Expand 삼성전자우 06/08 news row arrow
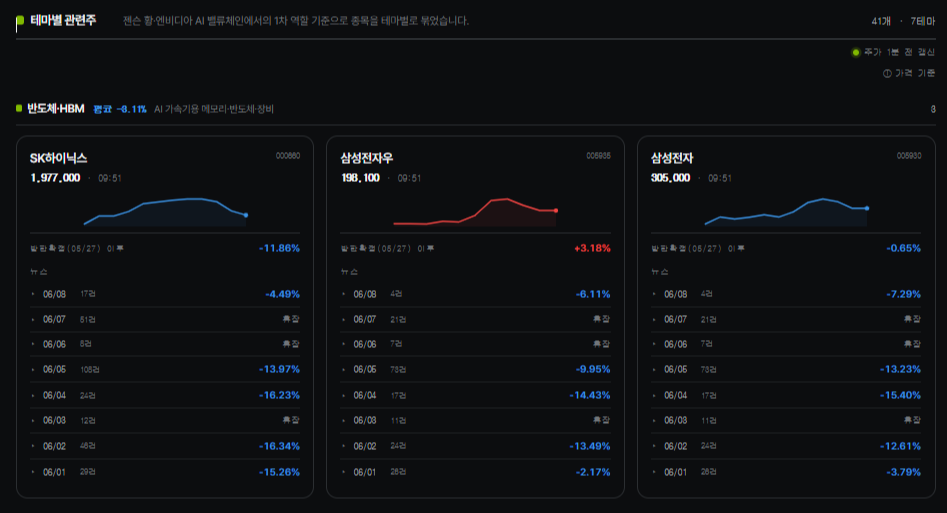Image resolution: width=947 pixels, height=513 pixels. coord(344,294)
